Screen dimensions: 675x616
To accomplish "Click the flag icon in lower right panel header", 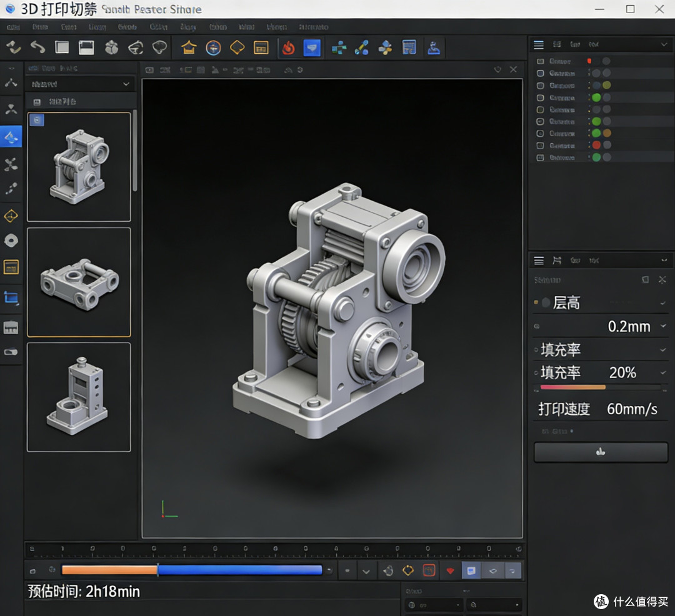I will [557, 261].
